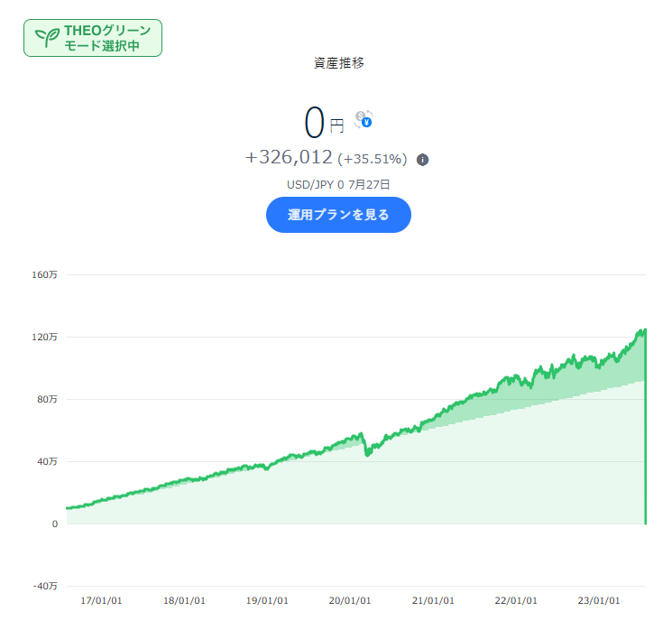Click the 資産推移 heading text
Viewport: 672px width, 630px height.
tap(338, 63)
